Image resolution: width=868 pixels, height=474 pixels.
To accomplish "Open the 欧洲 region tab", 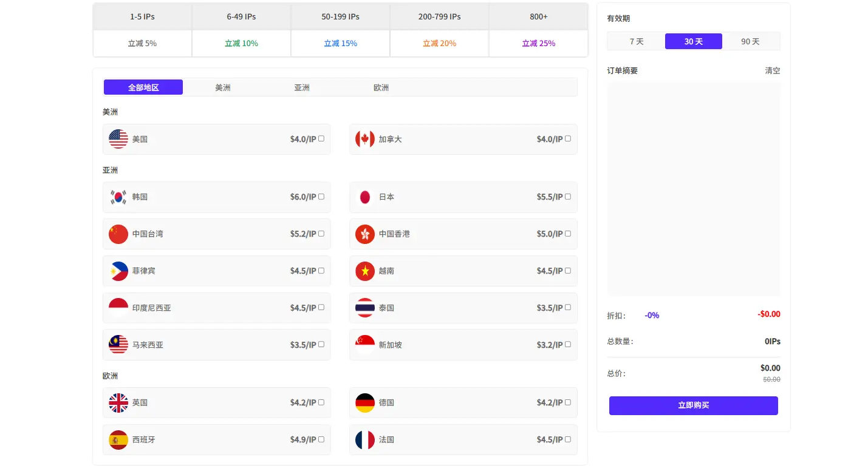I will 381,87.
